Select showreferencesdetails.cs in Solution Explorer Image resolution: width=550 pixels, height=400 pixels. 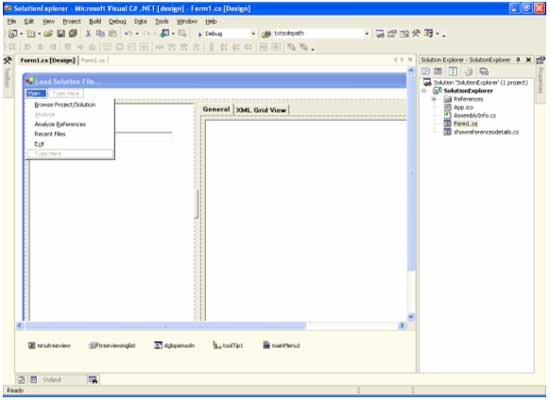point(486,132)
